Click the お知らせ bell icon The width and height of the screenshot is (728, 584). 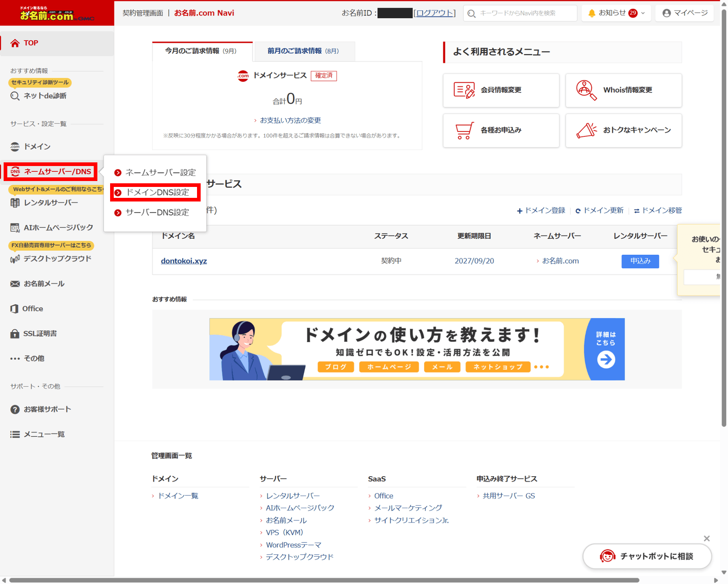[591, 13]
